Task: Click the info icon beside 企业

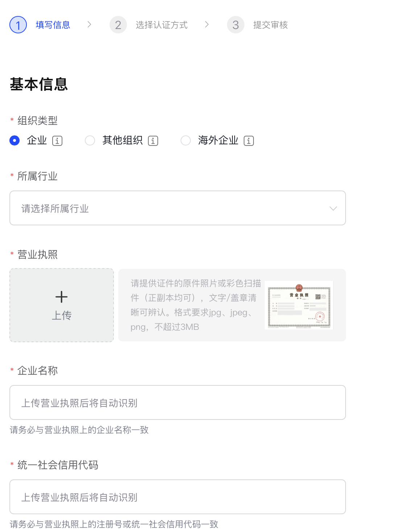Action: pos(57,141)
